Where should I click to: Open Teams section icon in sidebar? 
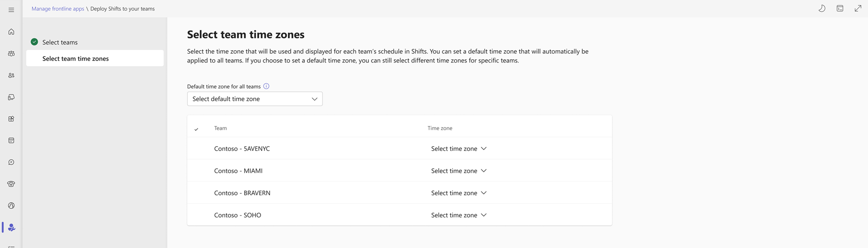pos(11,53)
